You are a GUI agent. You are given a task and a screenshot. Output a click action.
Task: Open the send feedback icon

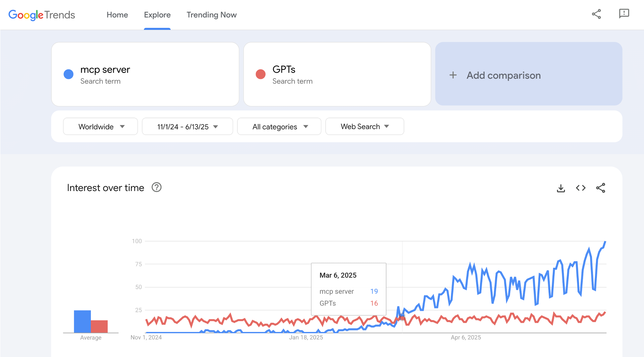(624, 14)
